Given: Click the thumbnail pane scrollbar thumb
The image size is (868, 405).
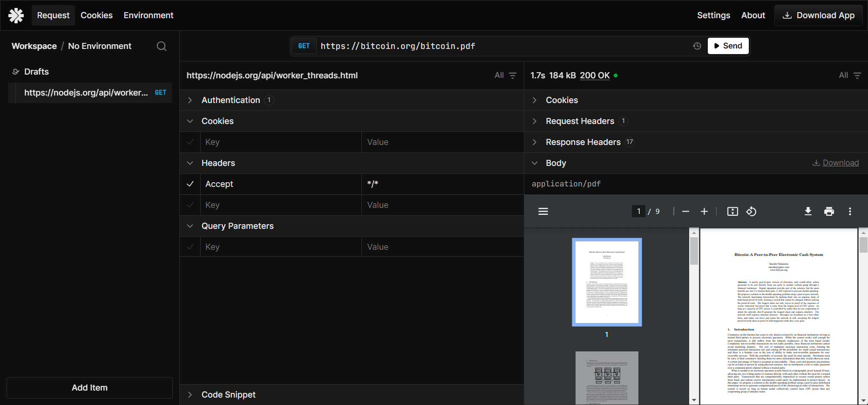Looking at the screenshot, I should click(694, 251).
